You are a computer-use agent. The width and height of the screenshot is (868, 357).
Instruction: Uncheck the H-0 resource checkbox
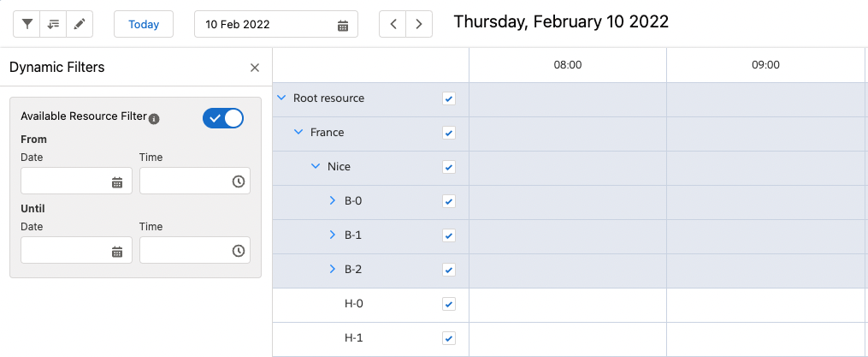[x=449, y=304]
